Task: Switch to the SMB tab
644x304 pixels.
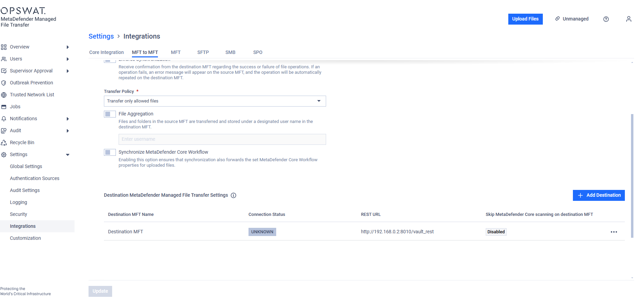Action: (x=230, y=52)
